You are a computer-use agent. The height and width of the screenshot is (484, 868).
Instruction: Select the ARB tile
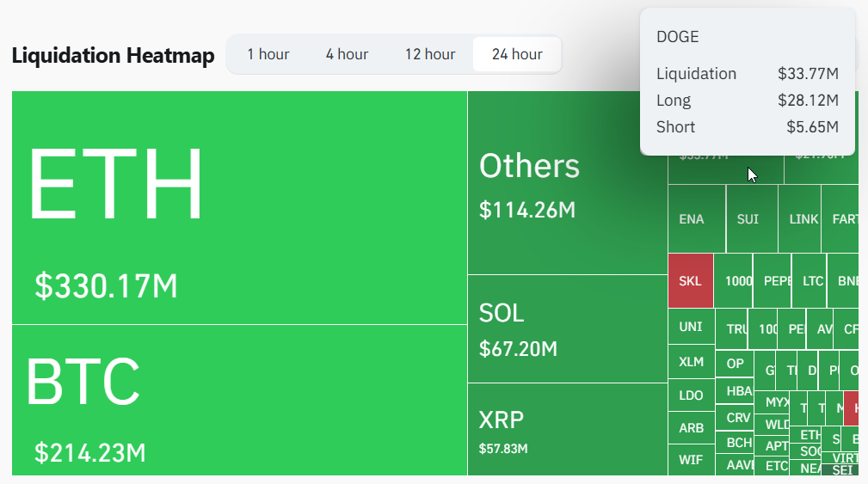691,428
